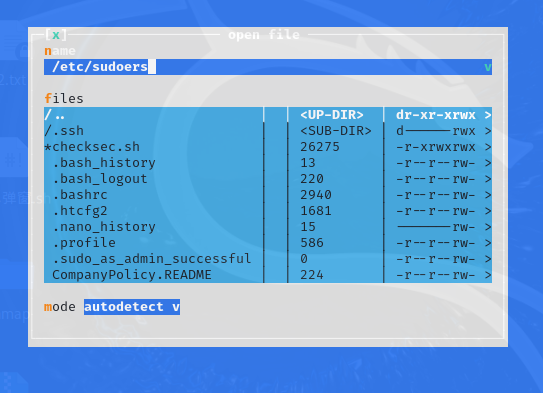Click the <SUB-DIR> size cell
543x393 pixels.
(x=336, y=131)
